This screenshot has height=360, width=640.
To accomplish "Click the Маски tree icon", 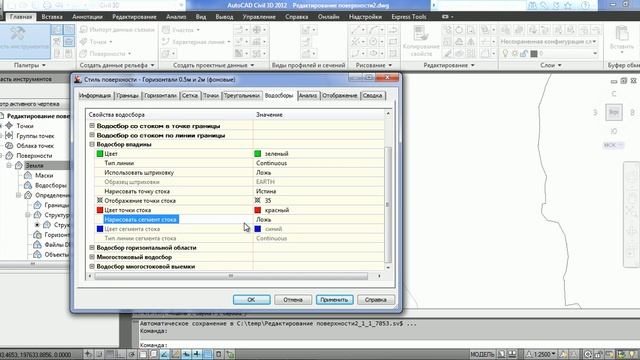I will pos(28,175).
